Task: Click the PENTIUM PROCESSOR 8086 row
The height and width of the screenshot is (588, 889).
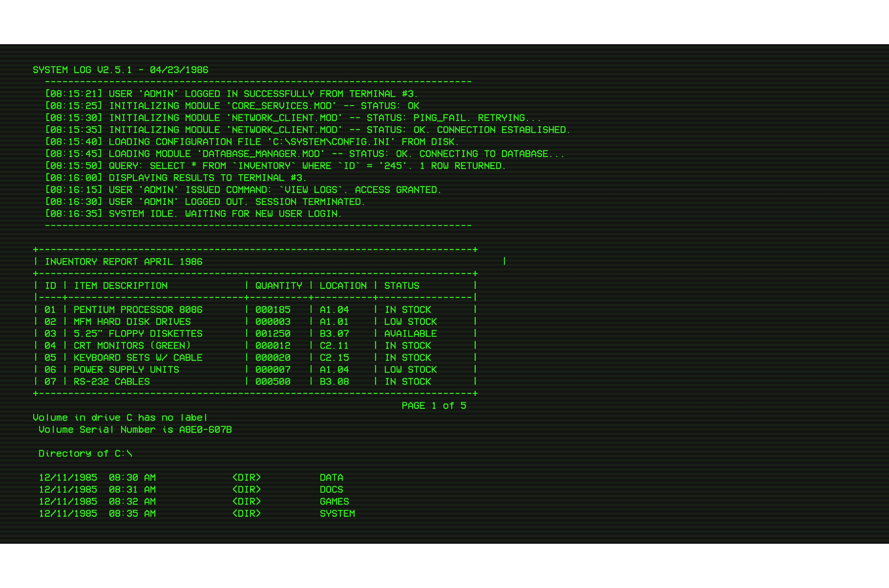Action: [x=138, y=310]
